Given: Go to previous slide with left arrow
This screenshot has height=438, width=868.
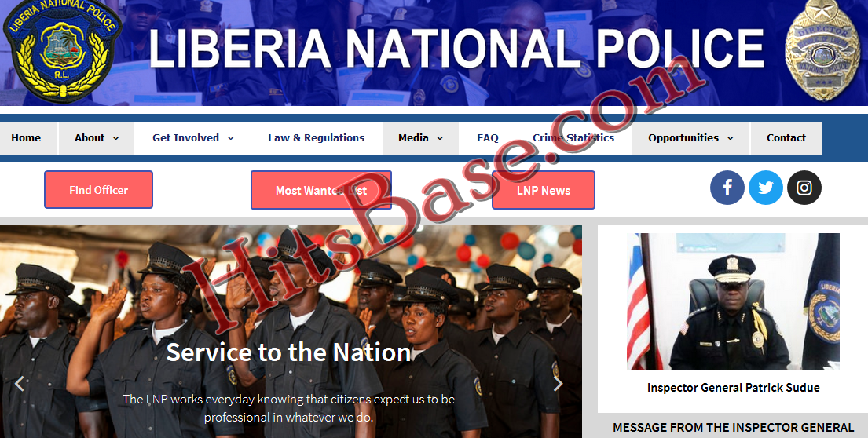Looking at the screenshot, I should click(x=20, y=383).
